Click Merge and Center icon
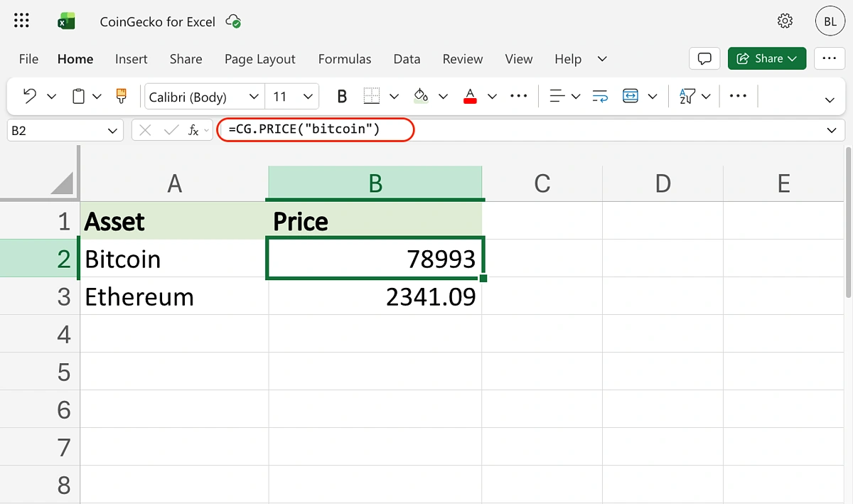The image size is (853, 504). (630, 96)
